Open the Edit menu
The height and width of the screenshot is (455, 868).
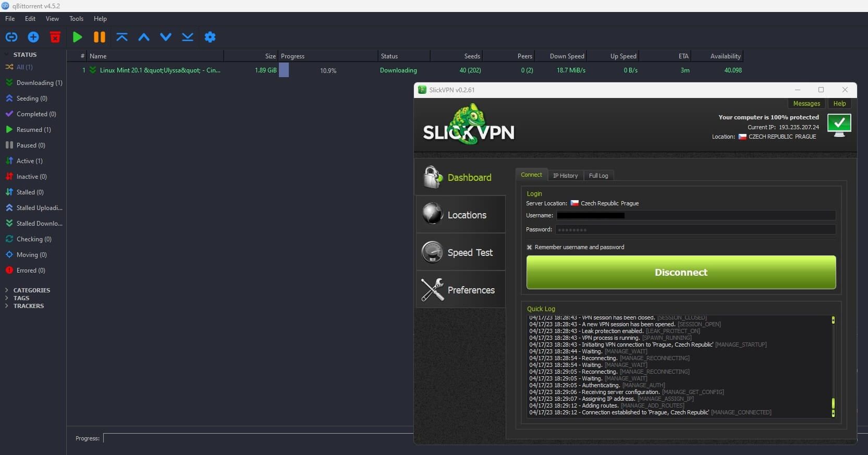[x=30, y=19]
